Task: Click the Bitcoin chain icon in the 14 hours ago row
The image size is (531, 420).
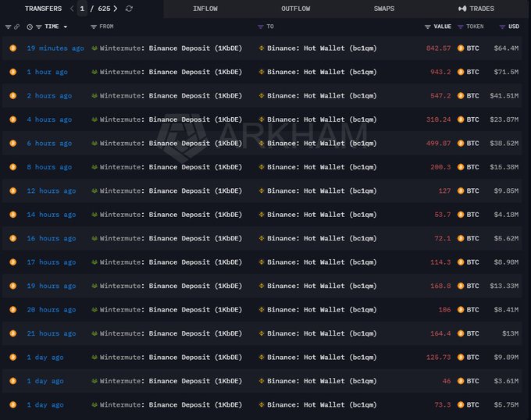Action: point(12,215)
